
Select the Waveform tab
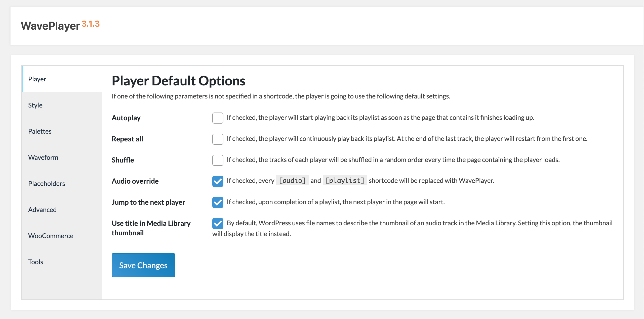pos(43,157)
